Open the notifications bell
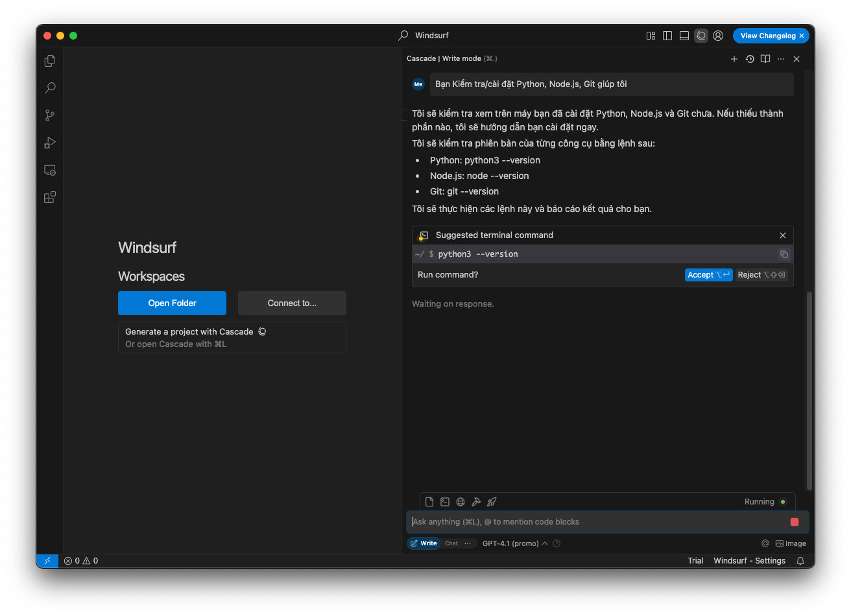 point(801,561)
